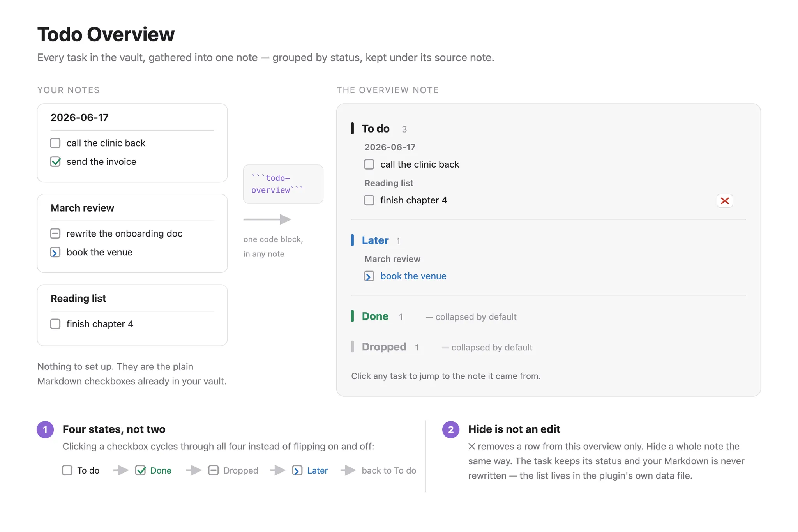Click the X symbol in Hide description
Image resolution: width=798 pixels, height=532 pixels.
coord(471,446)
